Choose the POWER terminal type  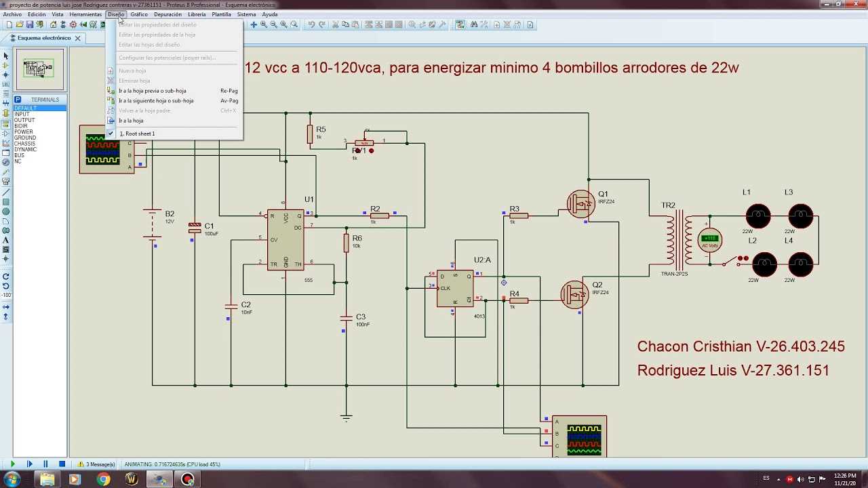(x=24, y=131)
